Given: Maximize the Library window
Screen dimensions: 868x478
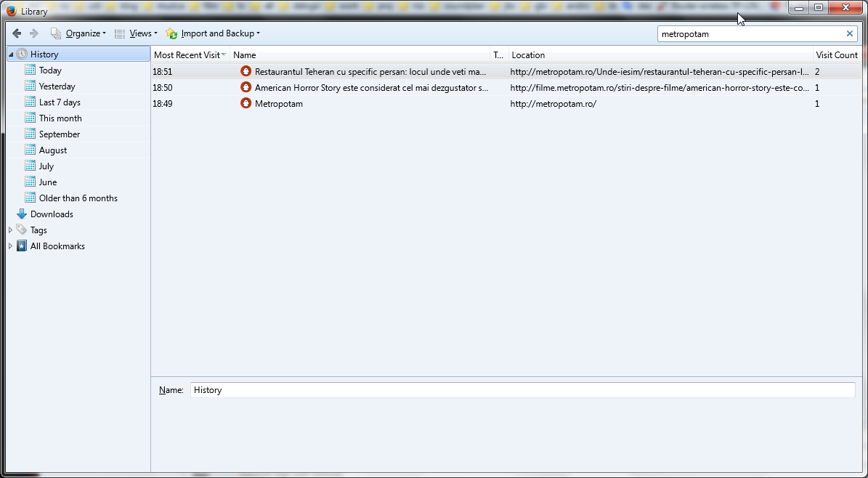Looking at the screenshot, I should tap(818, 7).
